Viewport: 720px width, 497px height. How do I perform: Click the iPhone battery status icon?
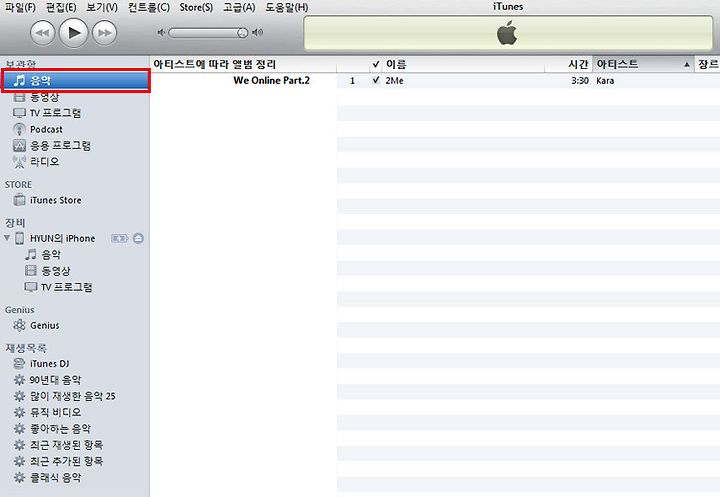click(119, 238)
